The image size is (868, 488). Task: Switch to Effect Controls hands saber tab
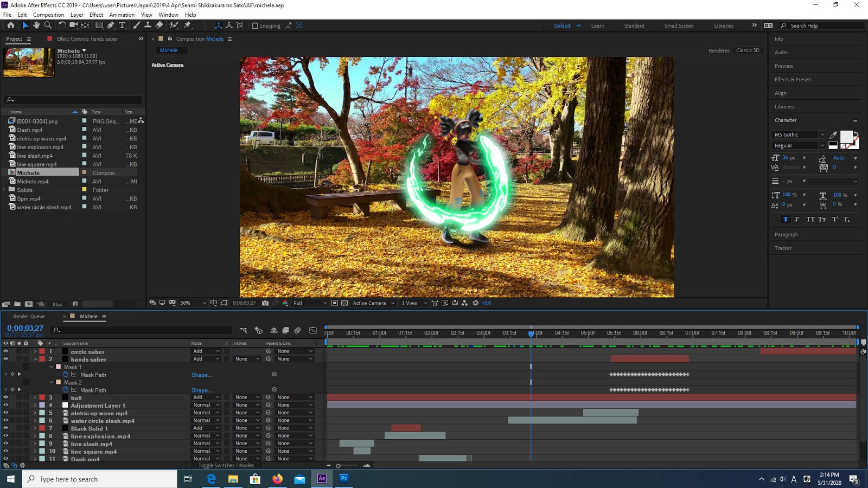pos(87,39)
